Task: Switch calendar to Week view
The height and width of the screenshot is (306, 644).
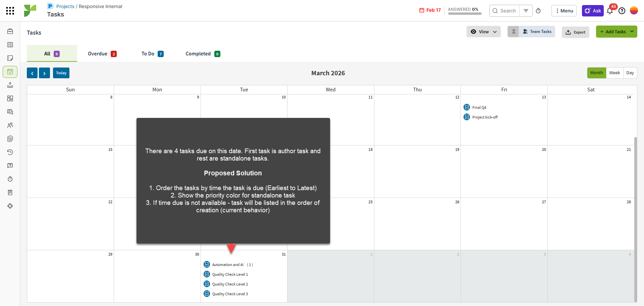Action: click(614, 73)
